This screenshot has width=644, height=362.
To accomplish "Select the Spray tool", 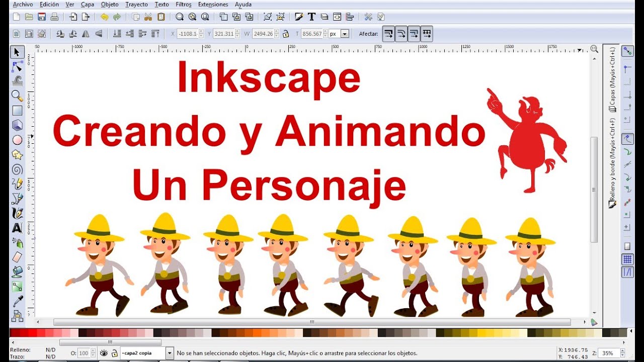I will tap(17, 243).
